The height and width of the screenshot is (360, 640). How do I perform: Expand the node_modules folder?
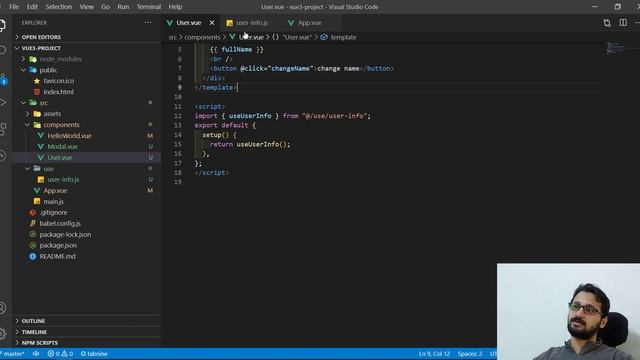60,59
